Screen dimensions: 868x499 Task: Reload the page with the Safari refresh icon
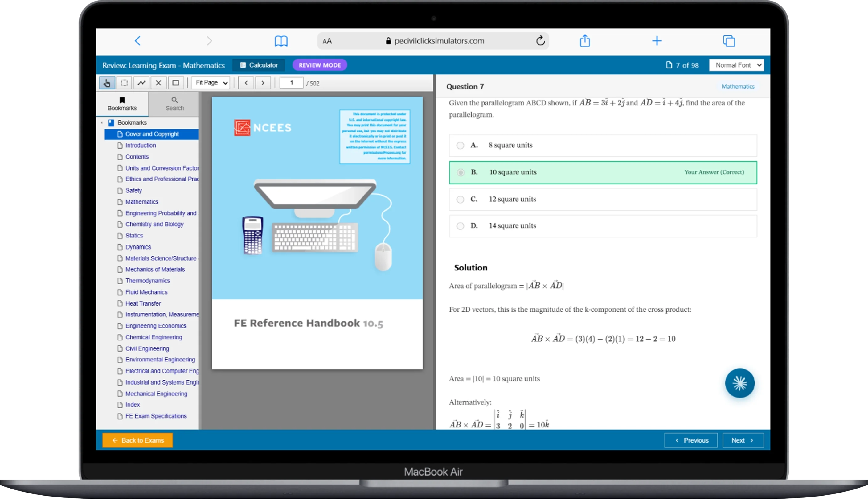(x=541, y=41)
